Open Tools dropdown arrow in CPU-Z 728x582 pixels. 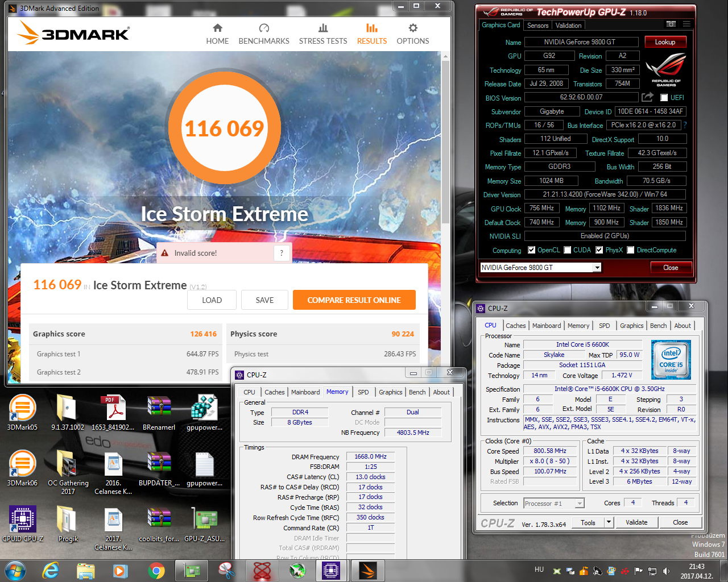pos(609,522)
